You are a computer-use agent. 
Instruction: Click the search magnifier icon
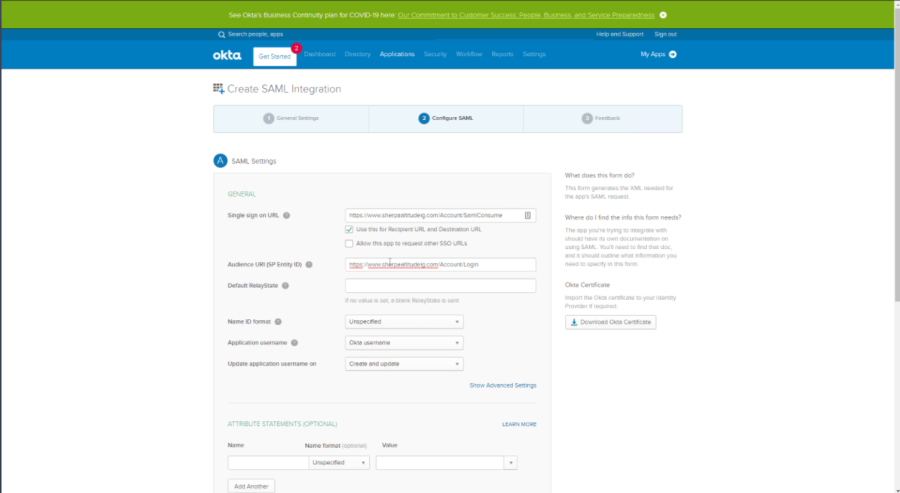[221, 34]
